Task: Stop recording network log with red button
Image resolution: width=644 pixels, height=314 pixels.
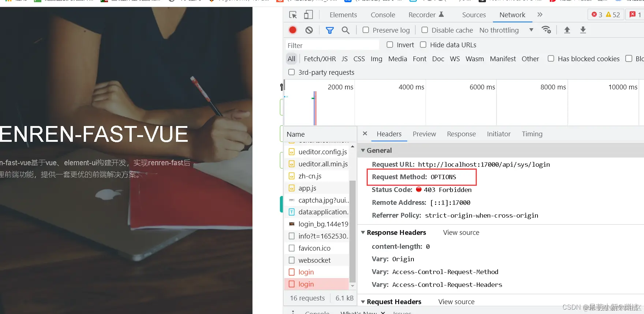Action: pos(293,30)
